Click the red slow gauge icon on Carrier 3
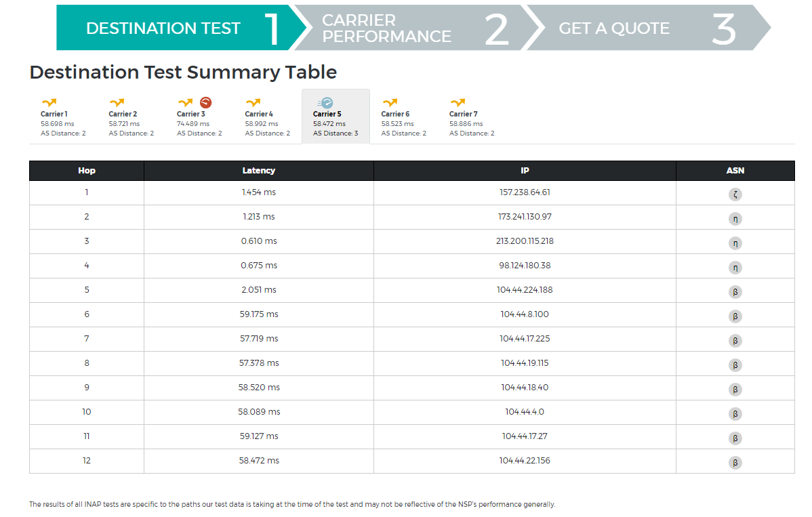The image size is (812, 517). [206, 103]
